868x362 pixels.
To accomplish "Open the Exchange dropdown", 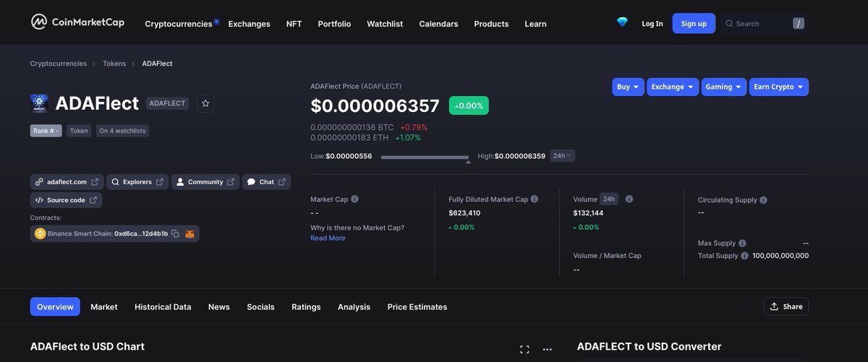I will coord(673,87).
